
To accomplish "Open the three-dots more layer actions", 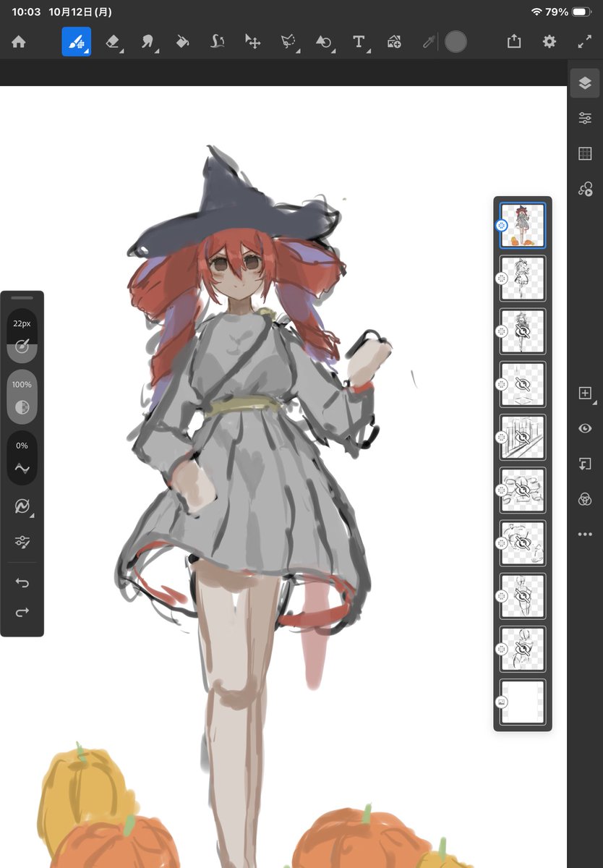I will pyautogui.click(x=585, y=535).
